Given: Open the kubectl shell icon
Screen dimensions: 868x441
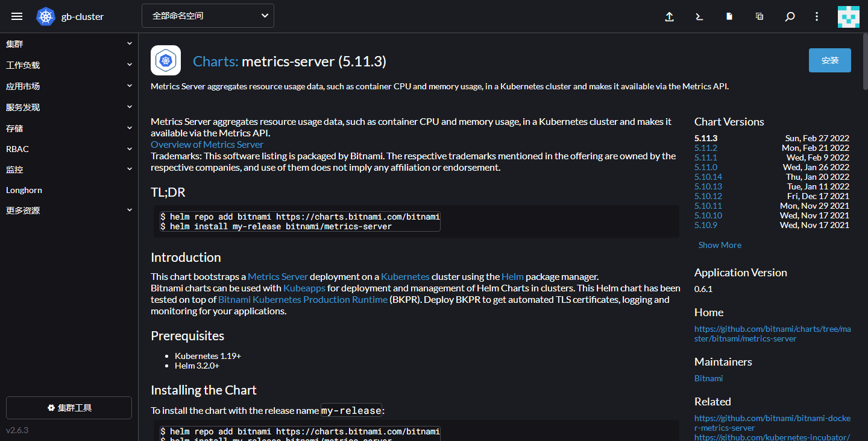Looking at the screenshot, I should 699,17.
